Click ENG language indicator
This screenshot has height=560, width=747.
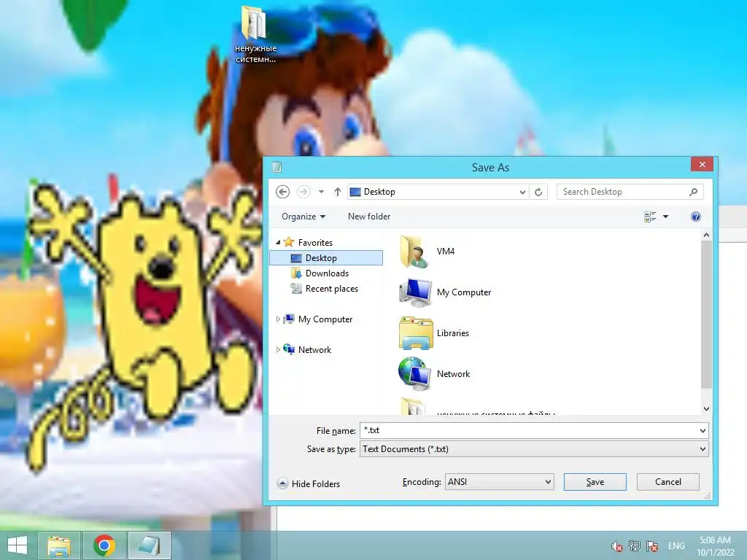pos(676,546)
